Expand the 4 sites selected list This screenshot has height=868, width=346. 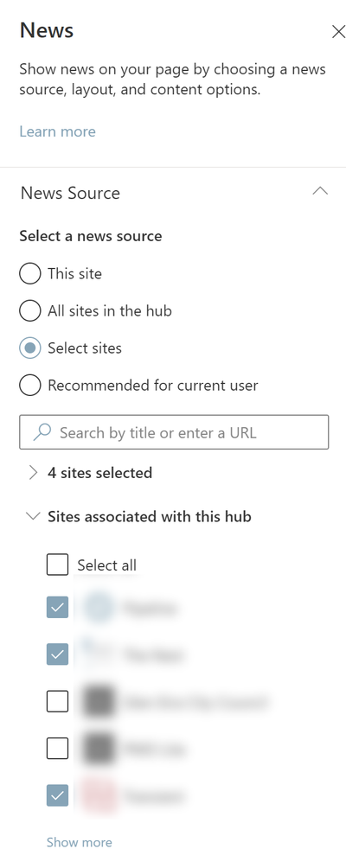pyautogui.click(x=33, y=473)
